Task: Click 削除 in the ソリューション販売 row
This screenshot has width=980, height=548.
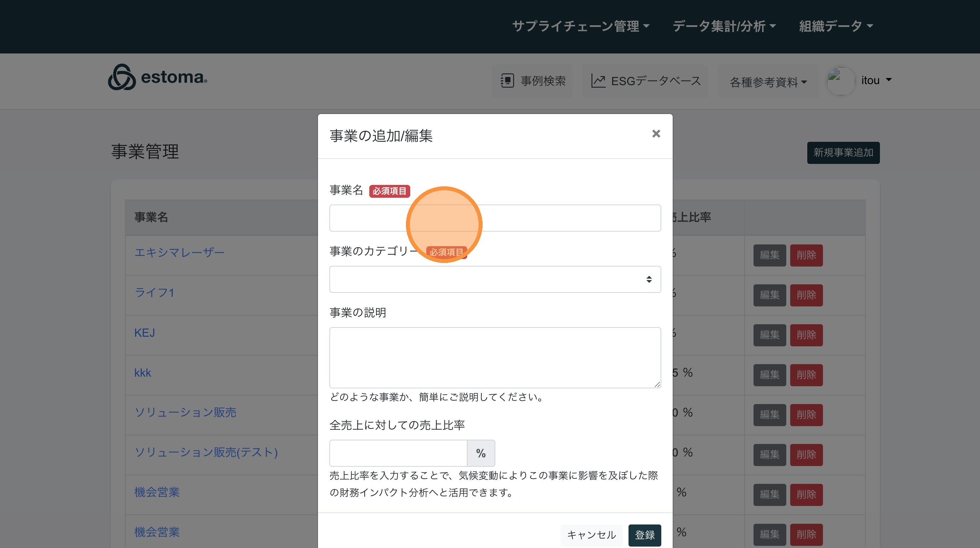Action: (806, 415)
